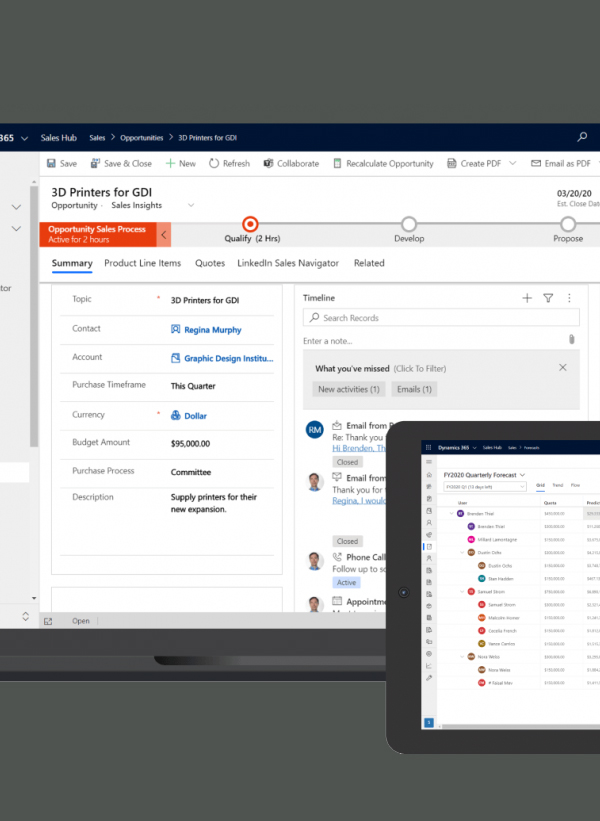This screenshot has height=821, width=600.
Task: Add a timeline record with the plus icon
Action: [x=527, y=298]
